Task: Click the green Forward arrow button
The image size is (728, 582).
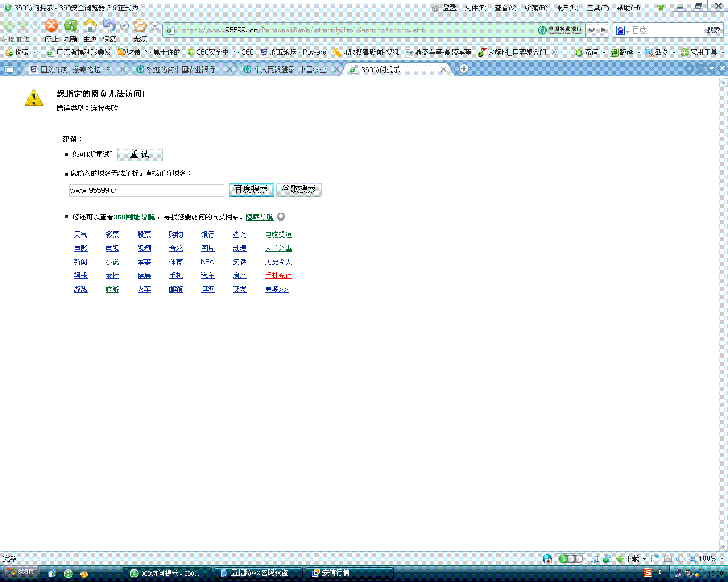Action: 23,26
